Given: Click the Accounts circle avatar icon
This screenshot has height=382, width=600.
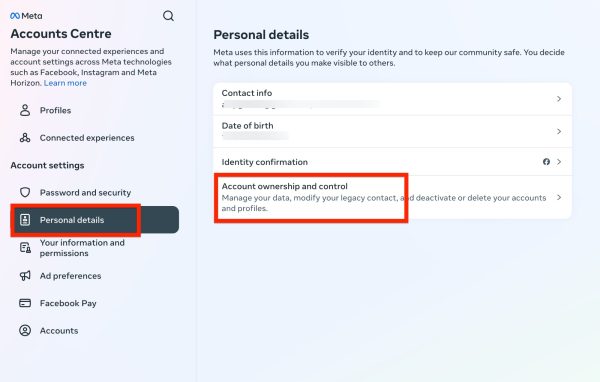Looking at the screenshot, I should tap(25, 330).
